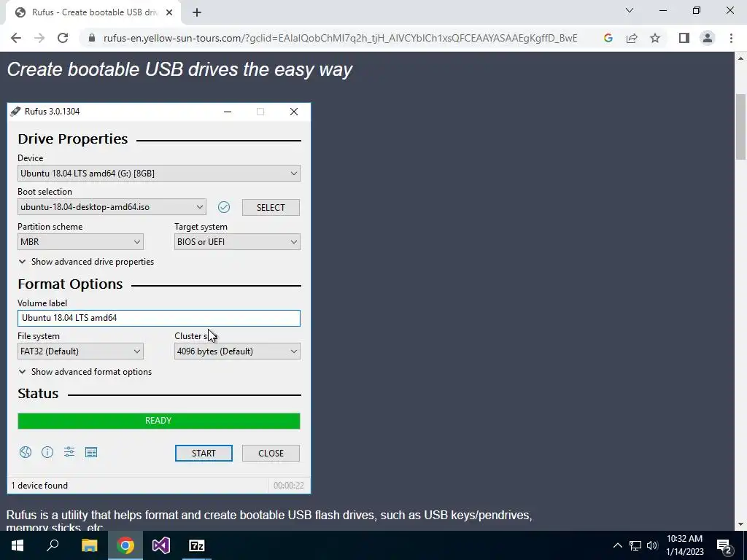Viewport: 747px width, 560px height.
Task: Close the Rufus browser tab
Action: click(x=169, y=12)
